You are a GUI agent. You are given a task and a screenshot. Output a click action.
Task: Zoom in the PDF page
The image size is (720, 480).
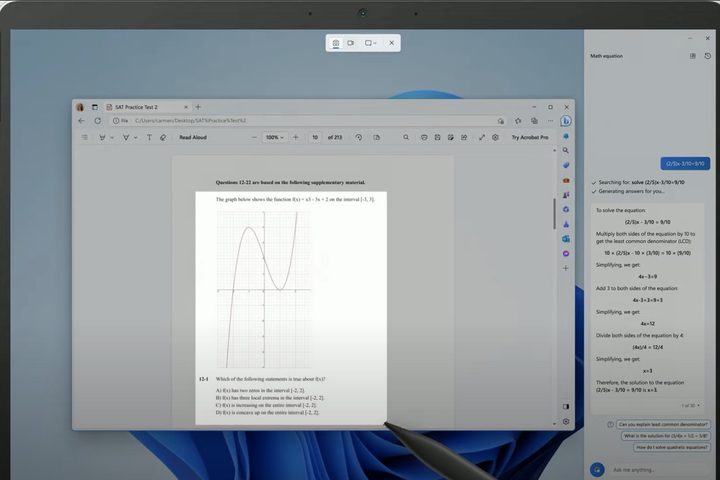coord(296,137)
